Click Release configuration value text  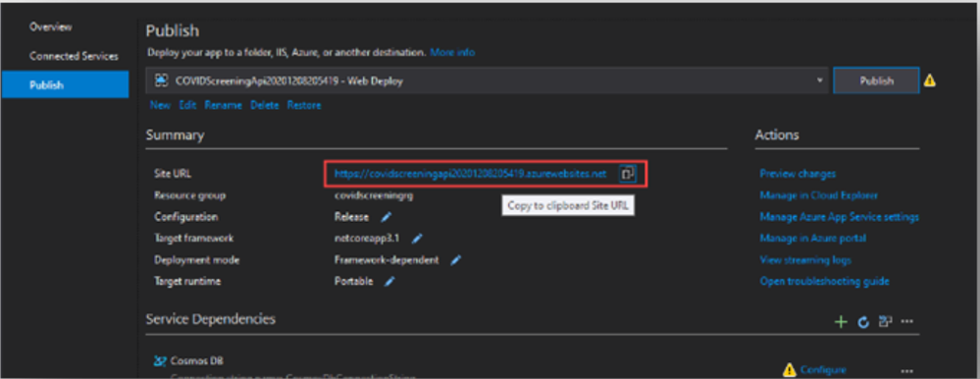pos(352,217)
